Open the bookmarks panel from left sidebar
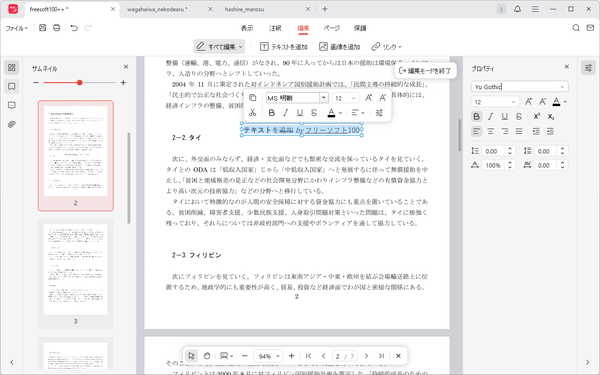This screenshot has height=375, width=600. tap(11, 86)
